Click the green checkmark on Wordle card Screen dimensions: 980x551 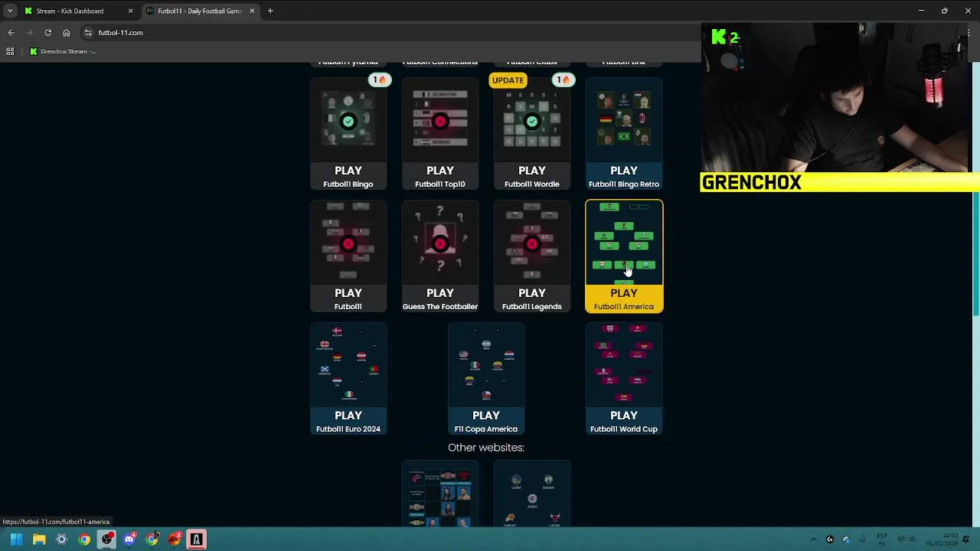point(532,121)
